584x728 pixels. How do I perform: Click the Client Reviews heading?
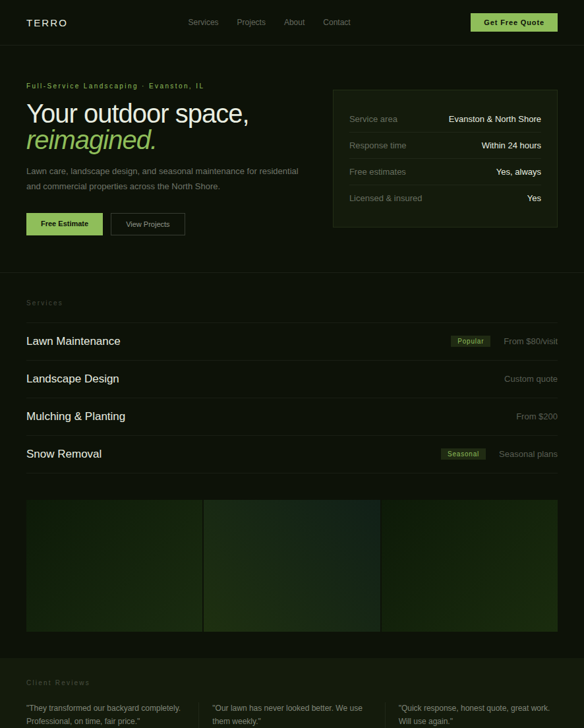58,682
